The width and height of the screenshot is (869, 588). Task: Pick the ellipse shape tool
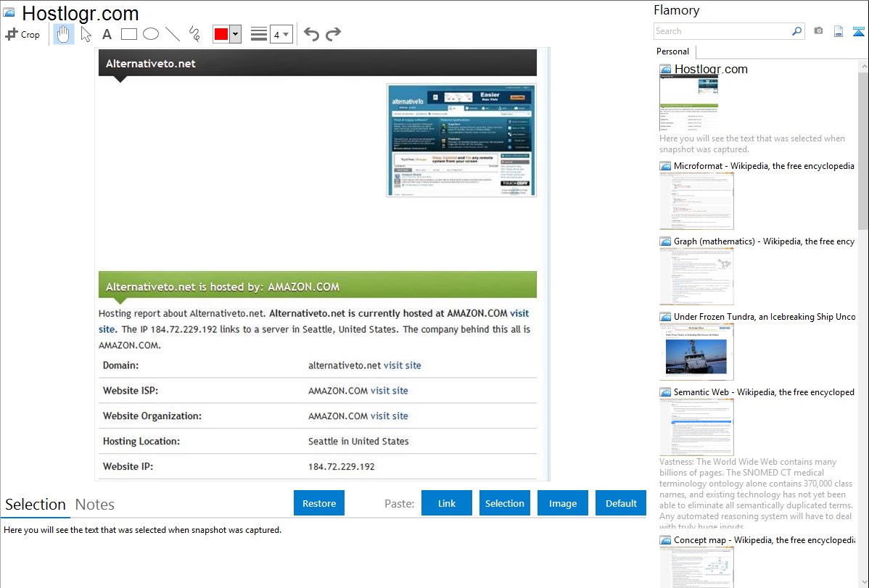(x=151, y=34)
